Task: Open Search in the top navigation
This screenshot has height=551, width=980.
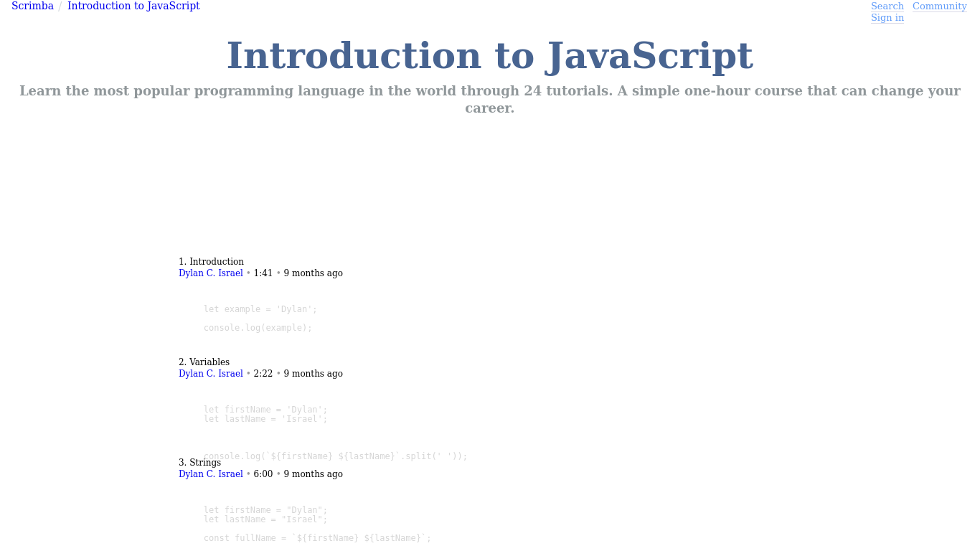Action: (887, 6)
